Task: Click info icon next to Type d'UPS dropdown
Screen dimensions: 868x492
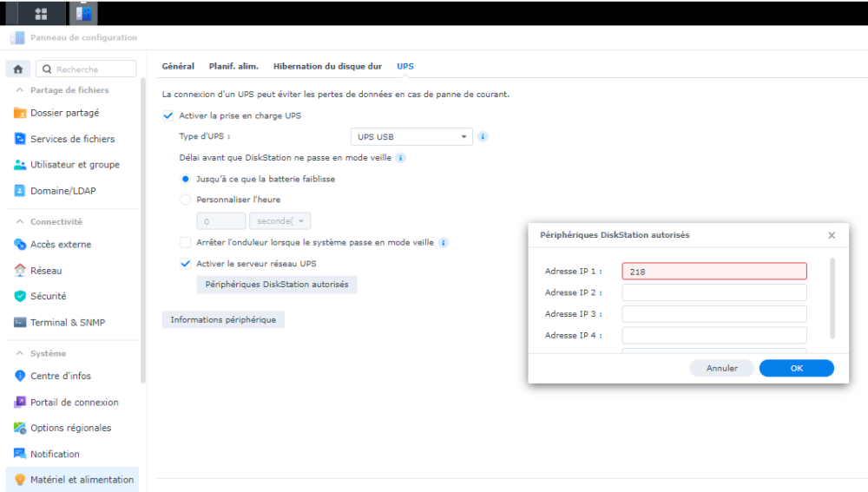Action: pyautogui.click(x=483, y=137)
